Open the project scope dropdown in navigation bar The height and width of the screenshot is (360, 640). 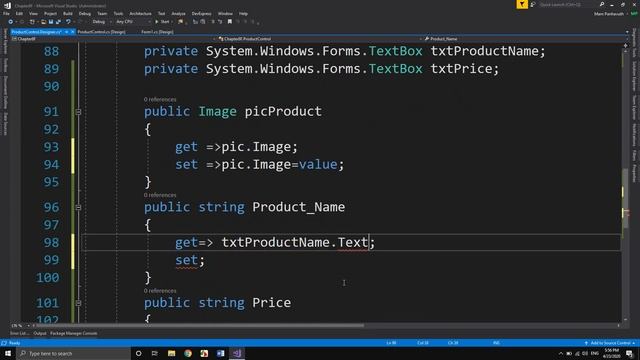click(113, 39)
